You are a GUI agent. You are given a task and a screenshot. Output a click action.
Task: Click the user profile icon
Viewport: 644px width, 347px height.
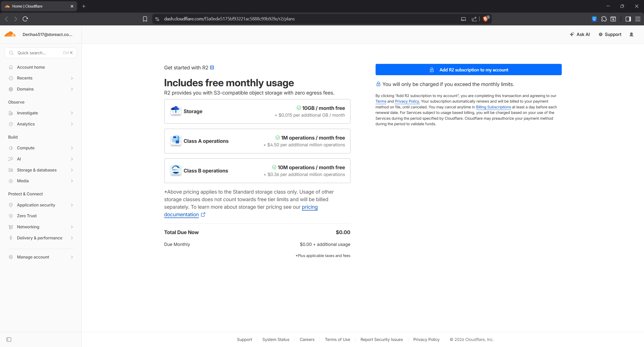pyautogui.click(x=631, y=34)
